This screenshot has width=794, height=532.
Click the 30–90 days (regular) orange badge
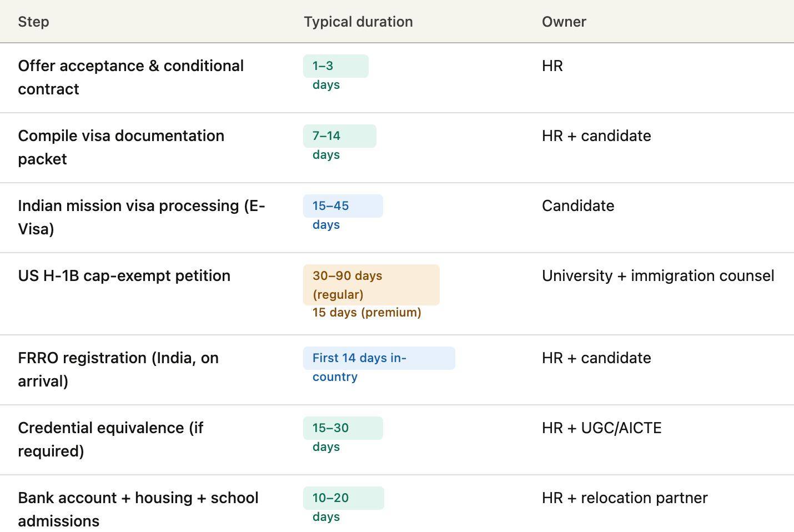pos(371,285)
